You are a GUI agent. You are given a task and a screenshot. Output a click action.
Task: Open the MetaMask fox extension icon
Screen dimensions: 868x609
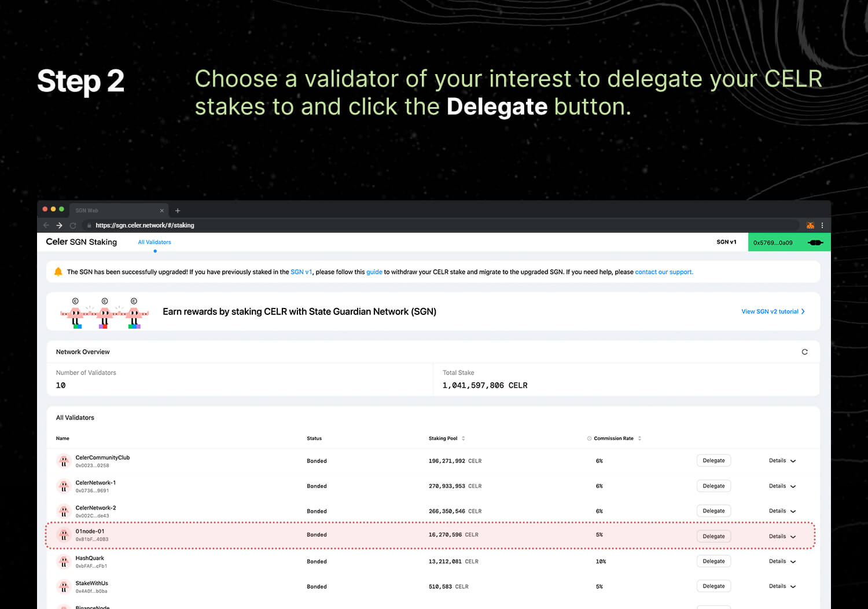[810, 225]
